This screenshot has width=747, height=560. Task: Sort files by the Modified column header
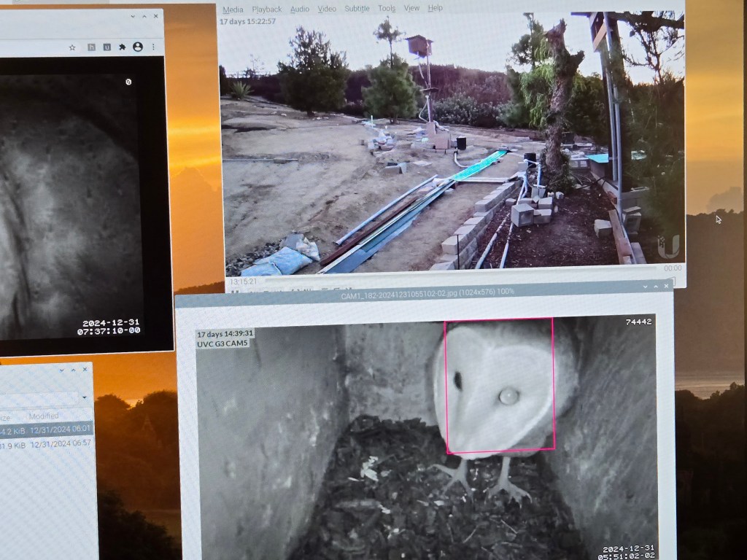click(44, 416)
